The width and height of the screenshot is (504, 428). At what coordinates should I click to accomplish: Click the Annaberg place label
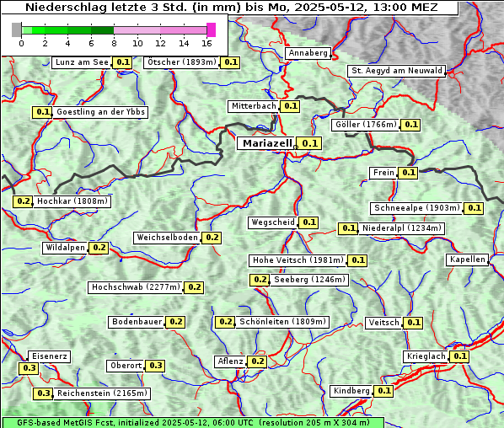click(308, 53)
